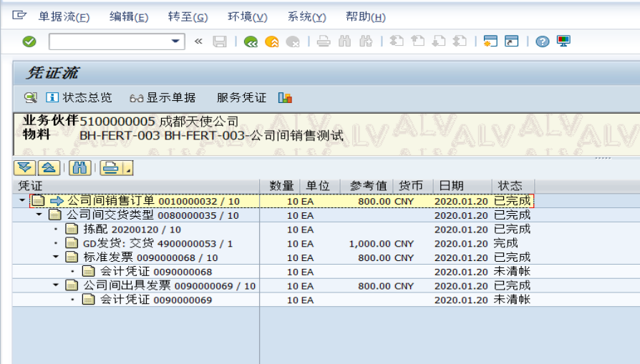Collapse the 公司间交货类型 0080000035 node
Screen dimensions: 640x364
point(39,215)
